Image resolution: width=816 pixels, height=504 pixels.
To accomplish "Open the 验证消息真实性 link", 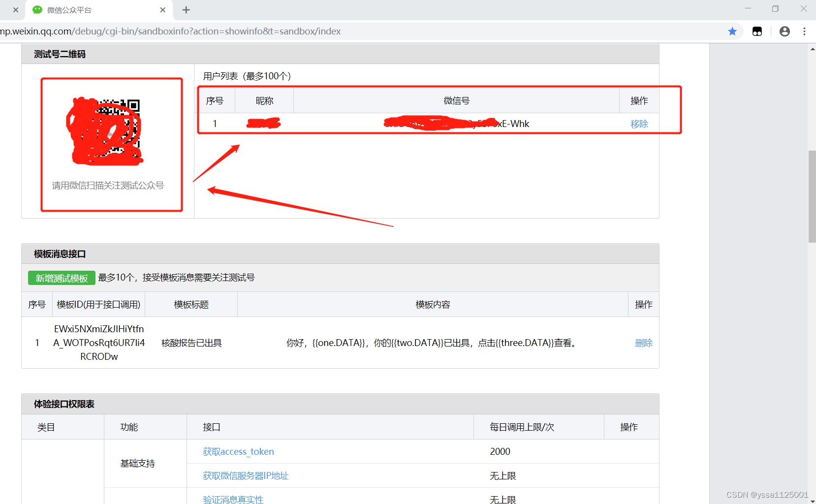I will pyautogui.click(x=233, y=500).
